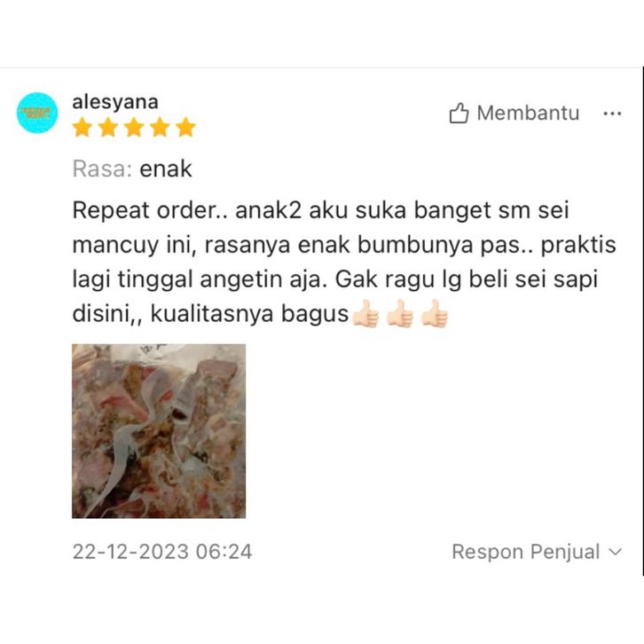
Task: Open the three-dot more options menu
Action: 612,114
